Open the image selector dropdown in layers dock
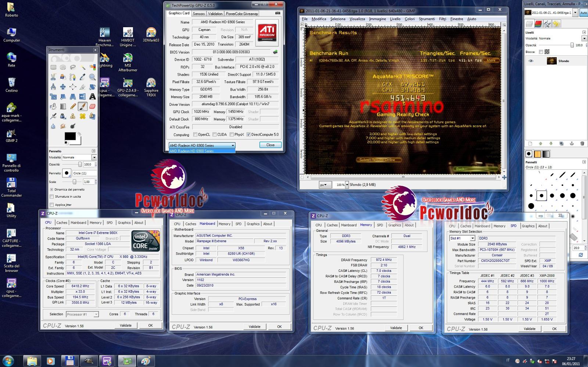 pos(575,12)
